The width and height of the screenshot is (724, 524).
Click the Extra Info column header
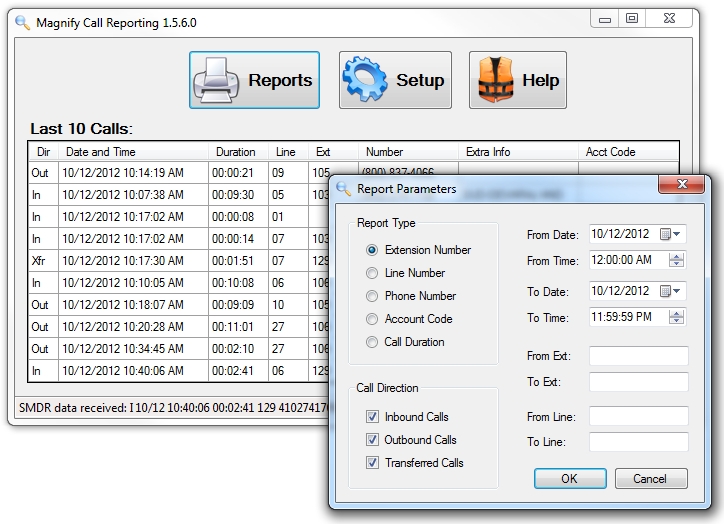point(518,152)
